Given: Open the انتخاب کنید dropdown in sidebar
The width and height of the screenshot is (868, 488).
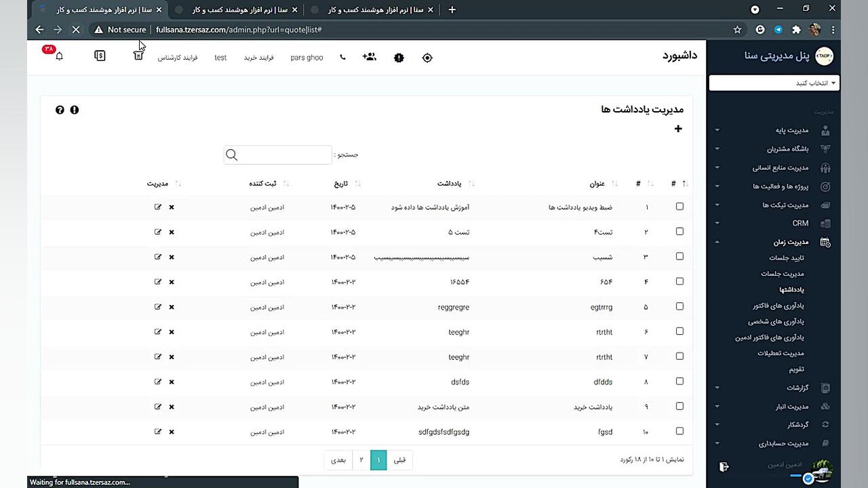Looking at the screenshot, I should (x=773, y=82).
